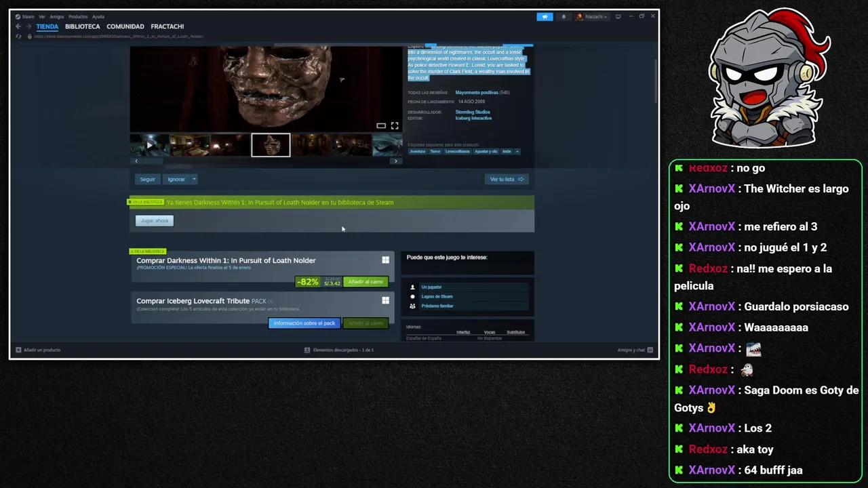Switch to the BIBLIOTECA tab

pyautogui.click(x=83, y=26)
